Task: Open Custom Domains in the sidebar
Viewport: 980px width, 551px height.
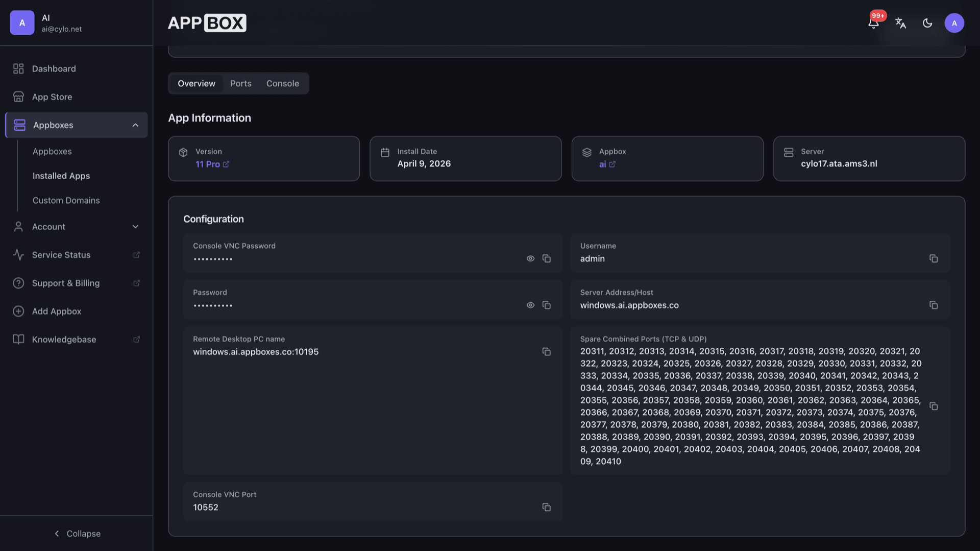Action: 66,201
